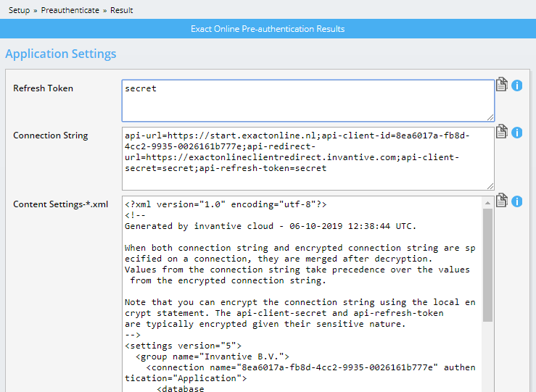Click the 'group name="Invantive B.V."' line
This screenshot has height=392, width=536.
click(x=213, y=356)
